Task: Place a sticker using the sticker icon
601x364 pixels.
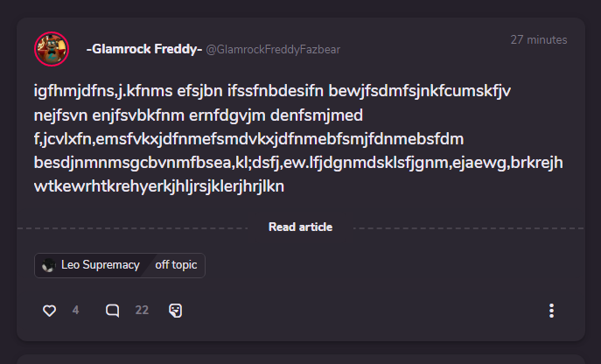Action: pos(176,311)
